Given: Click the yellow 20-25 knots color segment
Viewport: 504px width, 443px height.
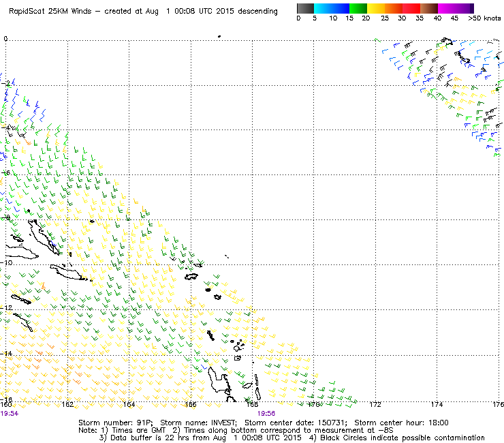Looking at the screenshot, I should 376,8.
